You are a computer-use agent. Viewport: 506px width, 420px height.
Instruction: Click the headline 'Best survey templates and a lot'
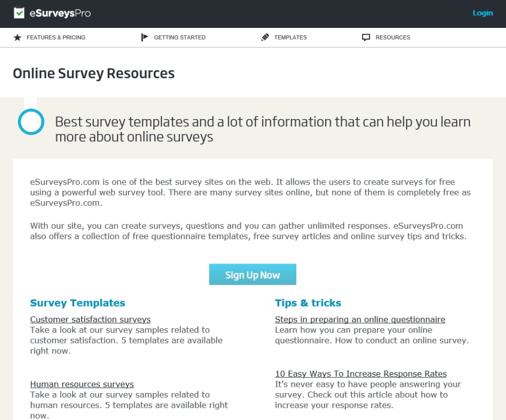tap(262, 129)
